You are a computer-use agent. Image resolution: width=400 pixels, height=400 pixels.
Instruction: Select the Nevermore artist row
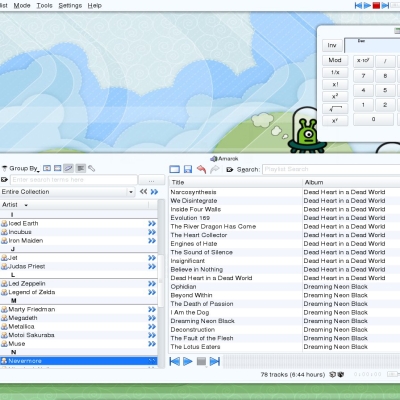[79, 361]
